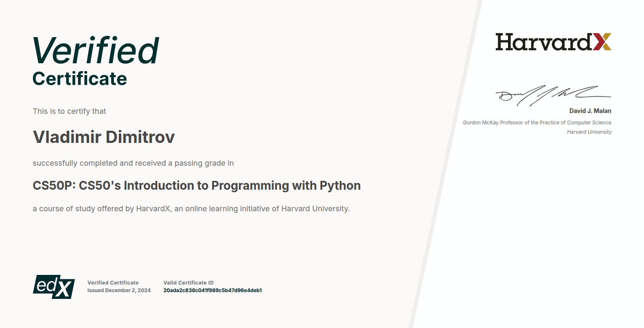
Task: Click the edX logo
Action: tap(54, 287)
